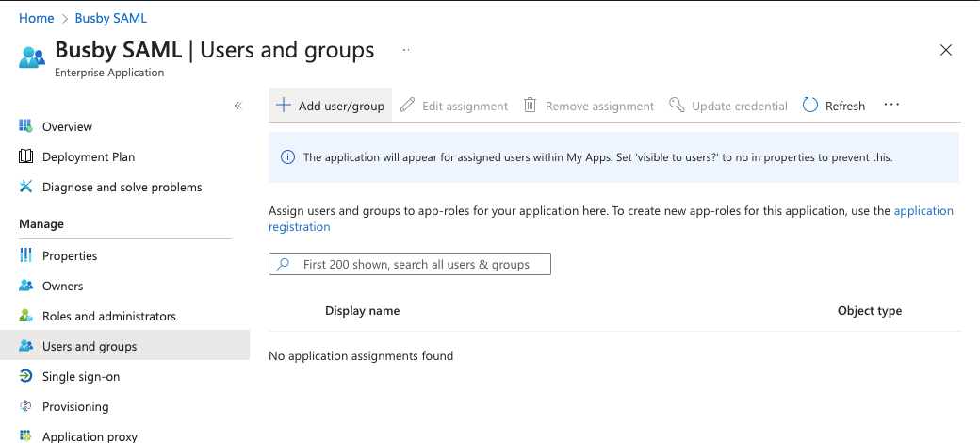The height and width of the screenshot is (443, 980).
Task: Click the magnifier icon in the search box
Action: tap(283, 264)
